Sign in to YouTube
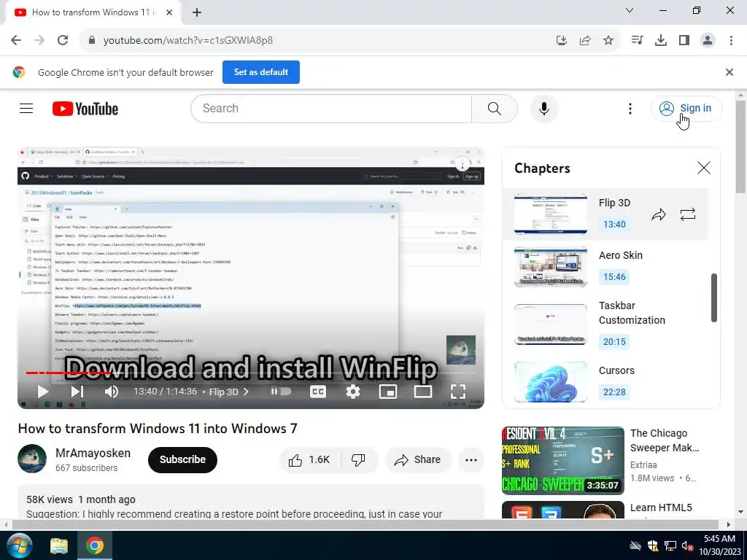The image size is (747, 560). [x=686, y=109]
